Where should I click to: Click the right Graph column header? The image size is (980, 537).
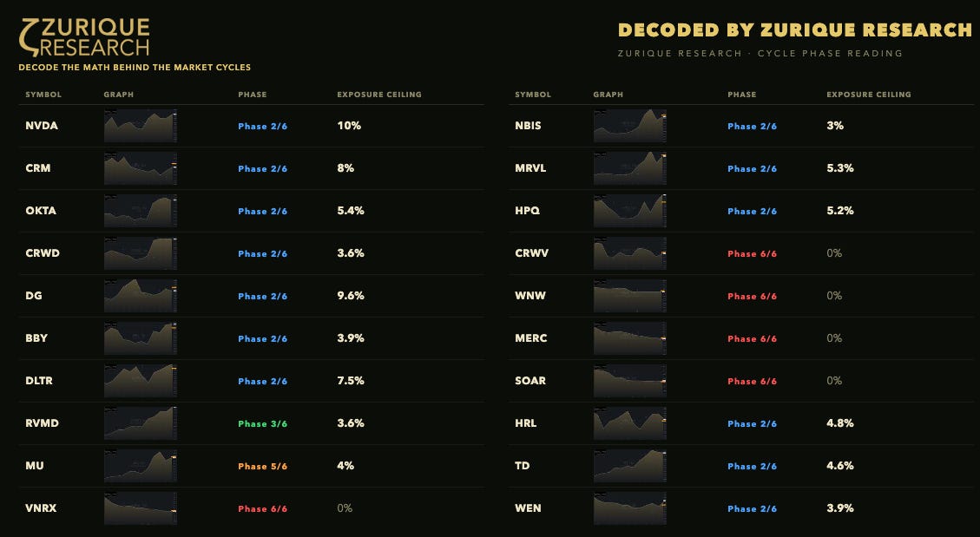[608, 95]
